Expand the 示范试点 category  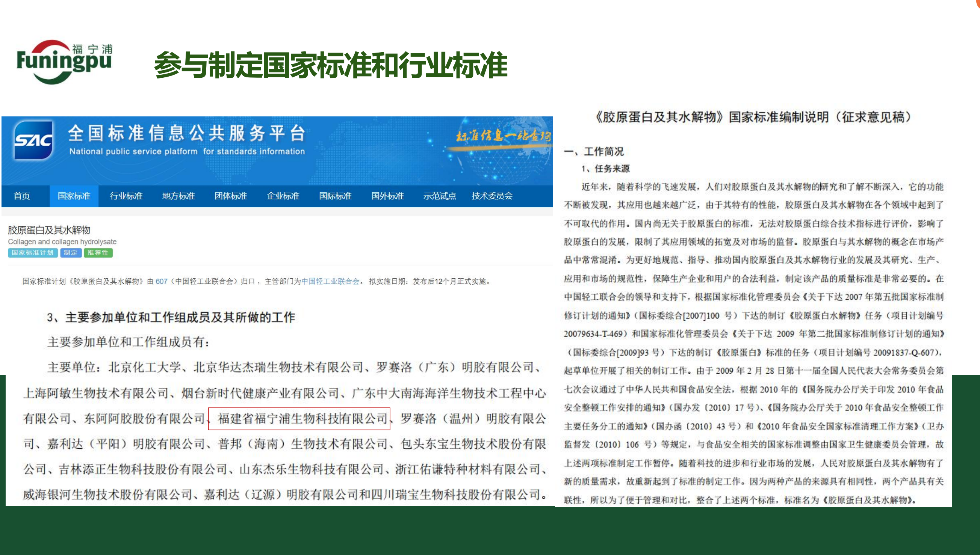click(x=440, y=196)
